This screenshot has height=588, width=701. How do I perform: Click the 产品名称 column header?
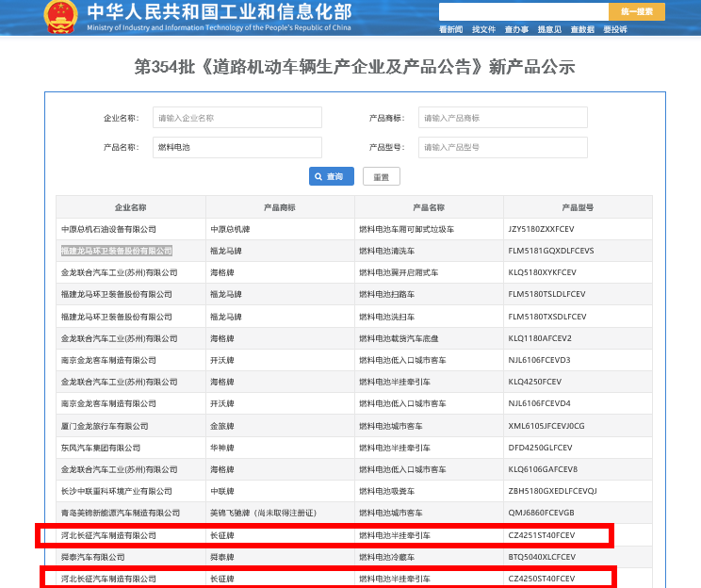[429, 207]
